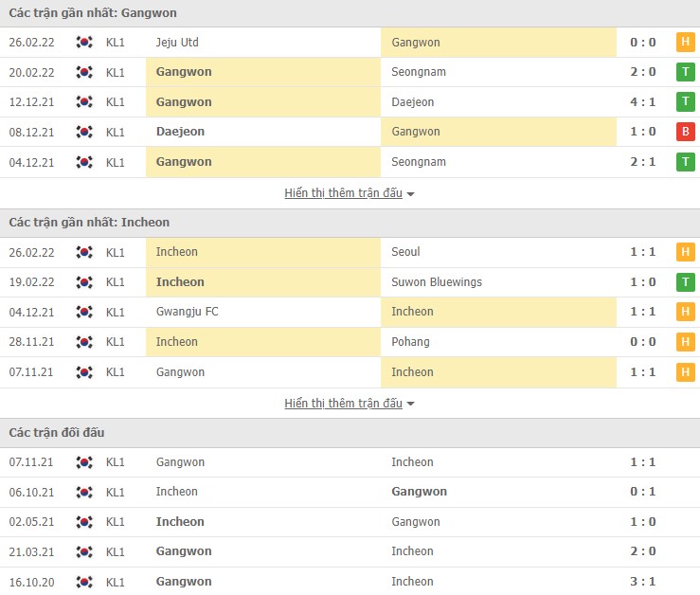Click the 4 : 1 score of Gangwon vs Daejeon
The image size is (700, 595).
tap(645, 102)
